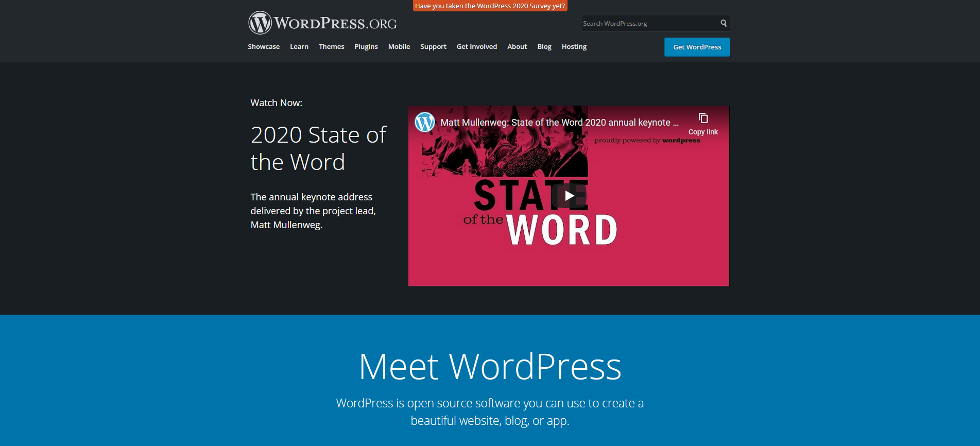The image size is (980, 446).
Task: Click the search magnifier icon
Action: [x=724, y=23]
